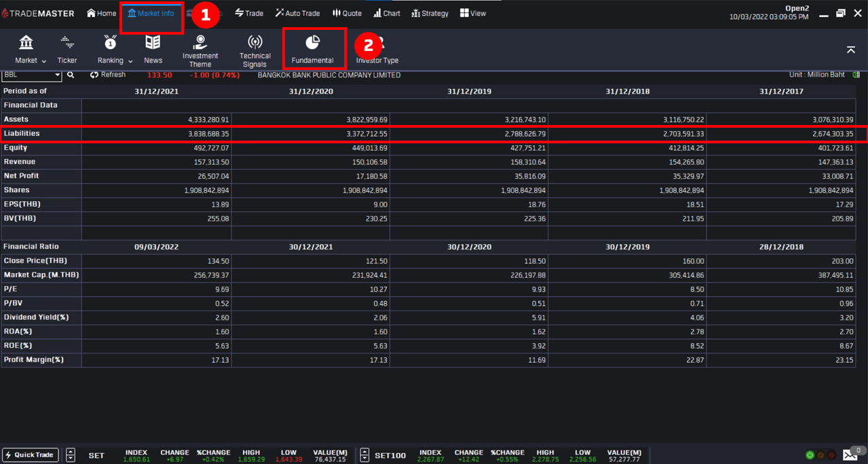Export table to Excel icon
The width and height of the screenshot is (868, 464).
856,75
